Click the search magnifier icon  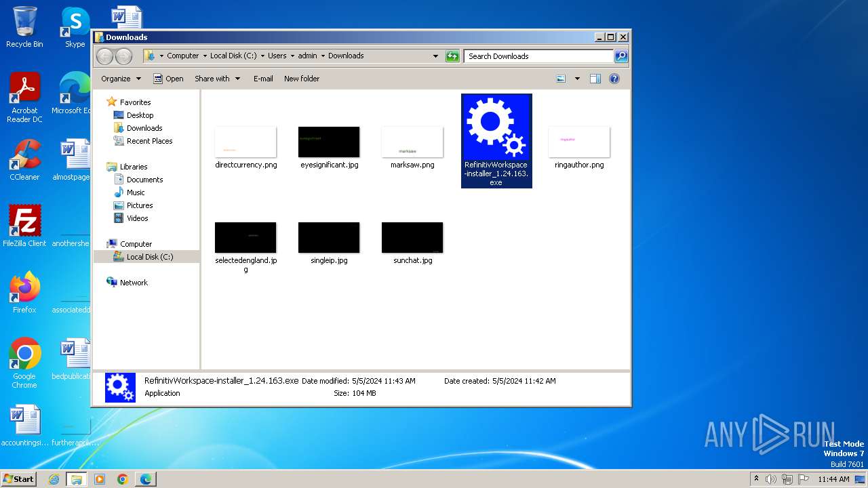coord(620,56)
